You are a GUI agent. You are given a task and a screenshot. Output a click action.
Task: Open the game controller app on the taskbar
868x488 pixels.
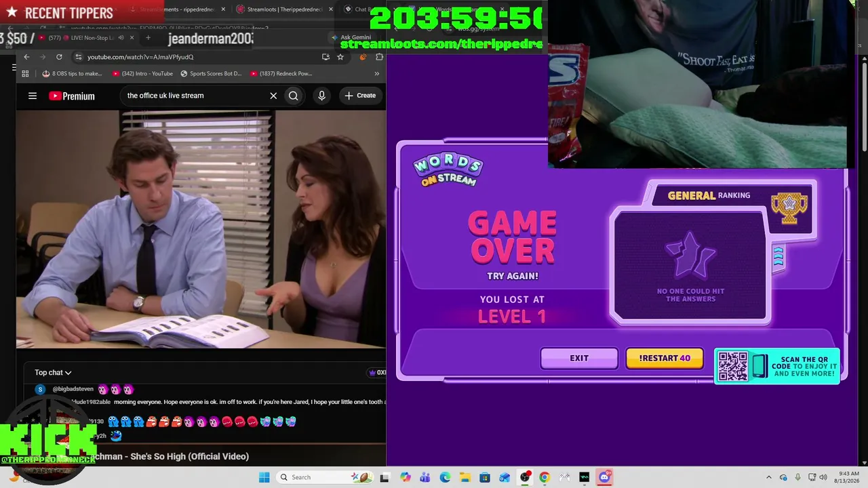564,477
